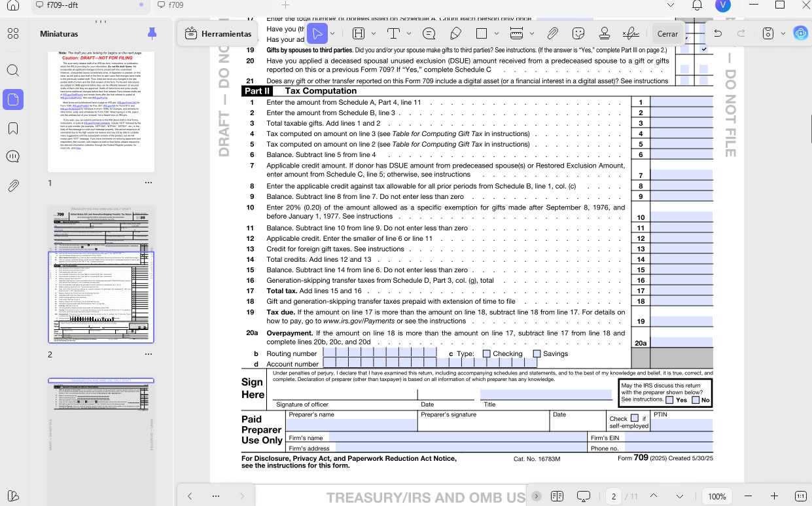Open a new tab with plus

tap(285, 5)
